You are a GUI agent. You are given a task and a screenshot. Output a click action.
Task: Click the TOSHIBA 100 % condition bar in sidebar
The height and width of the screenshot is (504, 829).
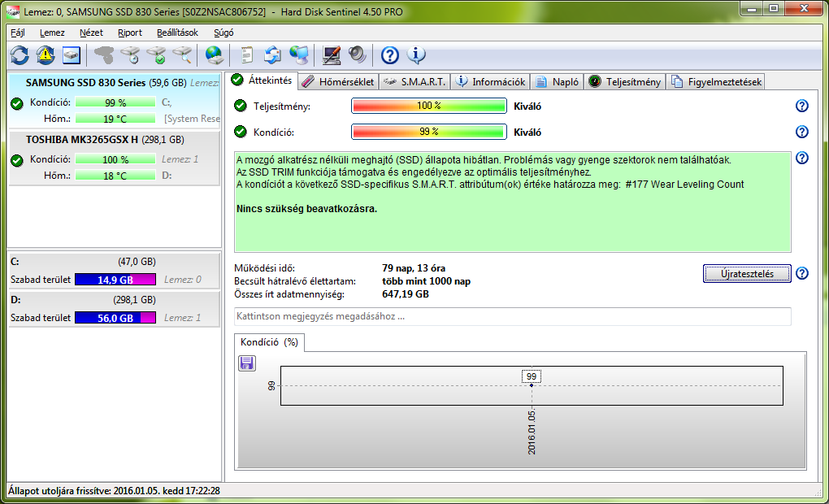[x=115, y=159]
